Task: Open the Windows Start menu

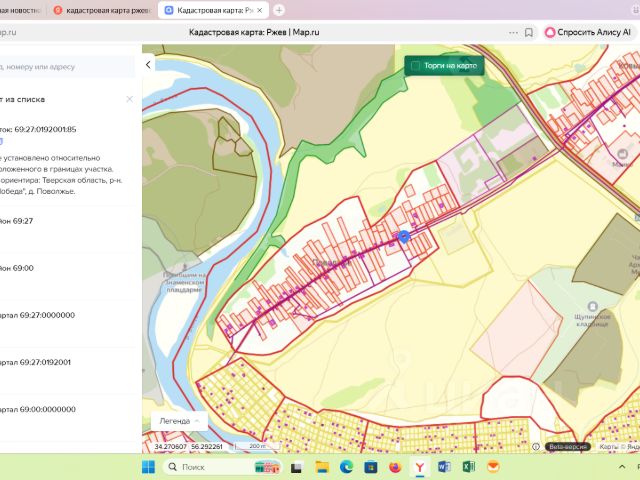Action: (x=148, y=467)
